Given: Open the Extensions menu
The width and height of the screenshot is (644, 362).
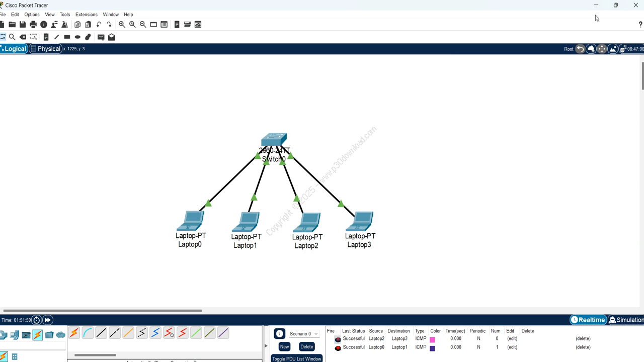Looking at the screenshot, I should pyautogui.click(x=87, y=15).
